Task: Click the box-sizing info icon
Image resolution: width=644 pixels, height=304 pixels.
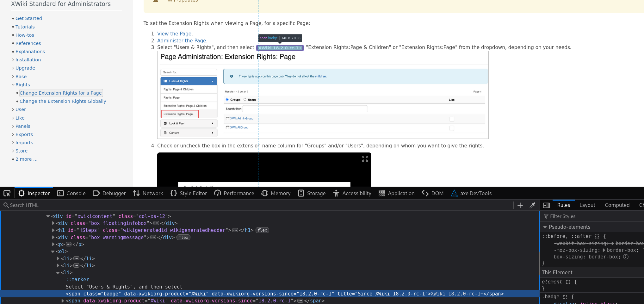Action: tap(626, 257)
